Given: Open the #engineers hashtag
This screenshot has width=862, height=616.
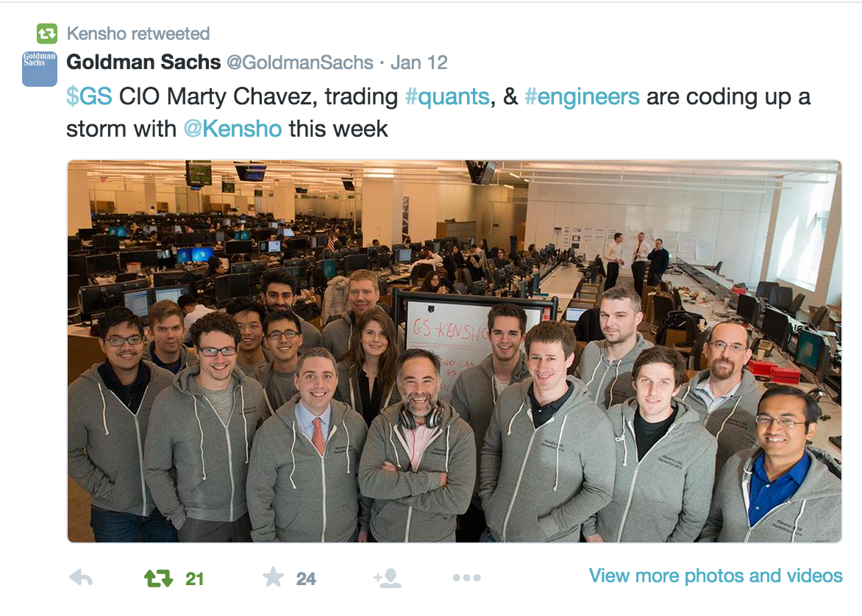Looking at the screenshot, I should tap(582, 97).
